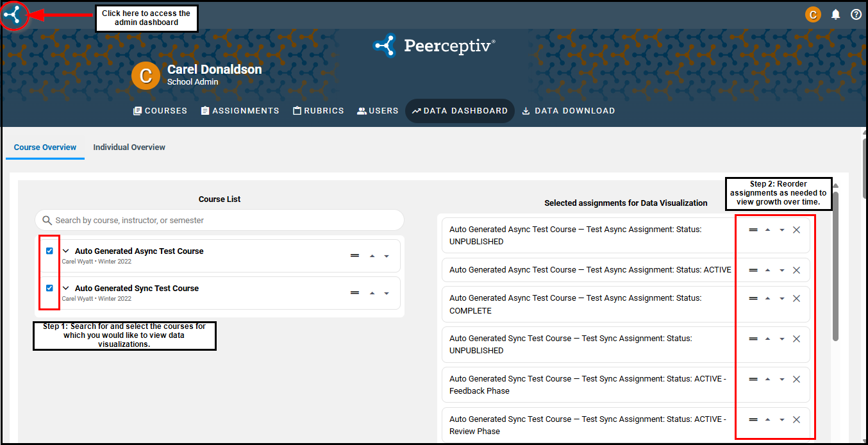This screenshot has height=445, width=868.
Task: Switch to Individual Overview tab
Action: tap(129, 147)
